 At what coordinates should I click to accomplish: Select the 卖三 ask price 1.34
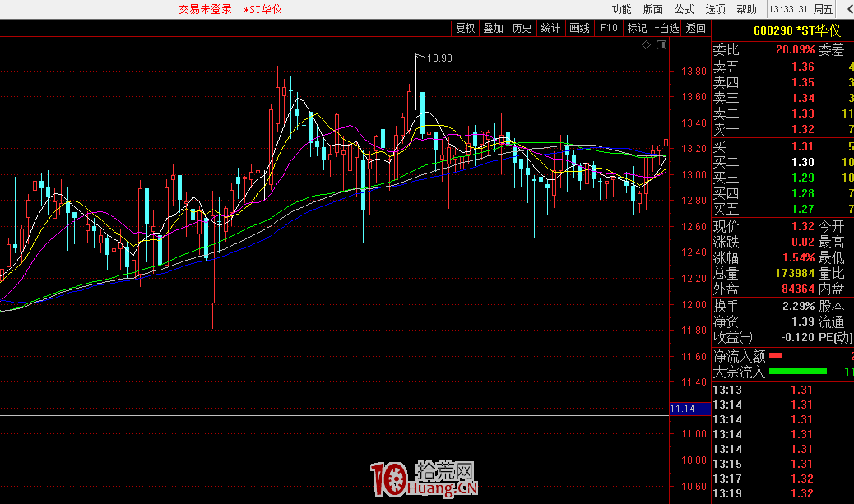(x=803, y=98)
